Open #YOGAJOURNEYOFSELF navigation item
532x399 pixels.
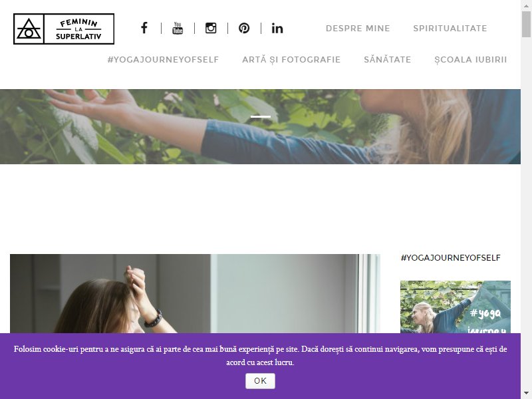coord(163,60)
